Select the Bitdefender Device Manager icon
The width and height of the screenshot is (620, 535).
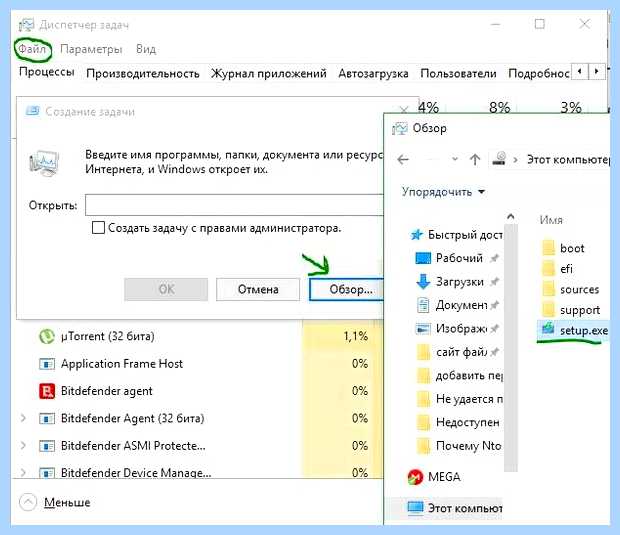click(47, 473)
